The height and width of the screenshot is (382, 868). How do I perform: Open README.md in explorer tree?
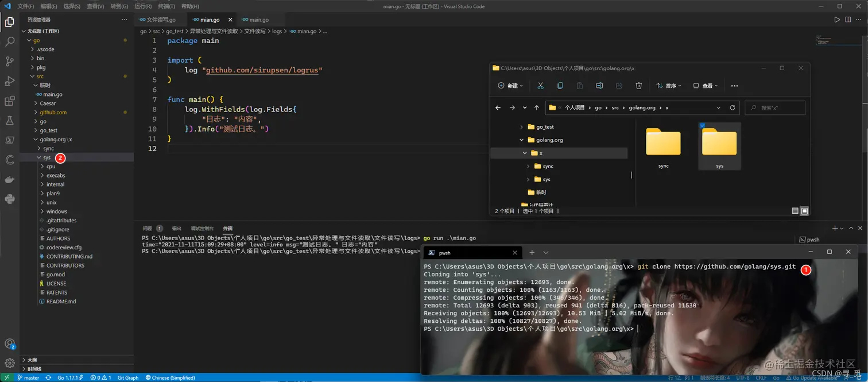tap(61, 302)
